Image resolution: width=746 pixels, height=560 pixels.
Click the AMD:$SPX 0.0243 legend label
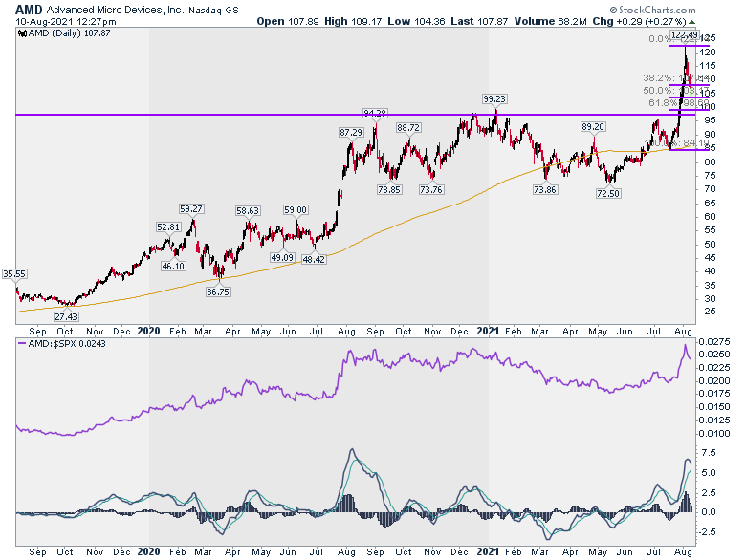tap(67, 344)
